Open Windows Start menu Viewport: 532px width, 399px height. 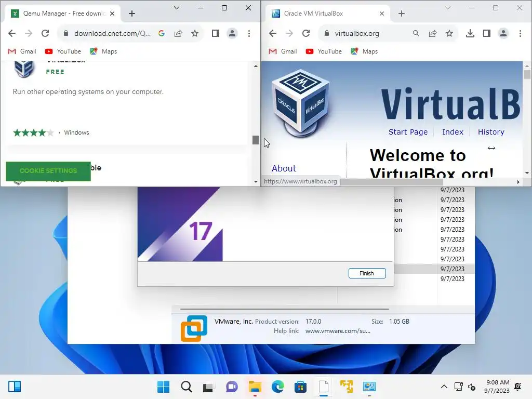(x=163, y=387)
